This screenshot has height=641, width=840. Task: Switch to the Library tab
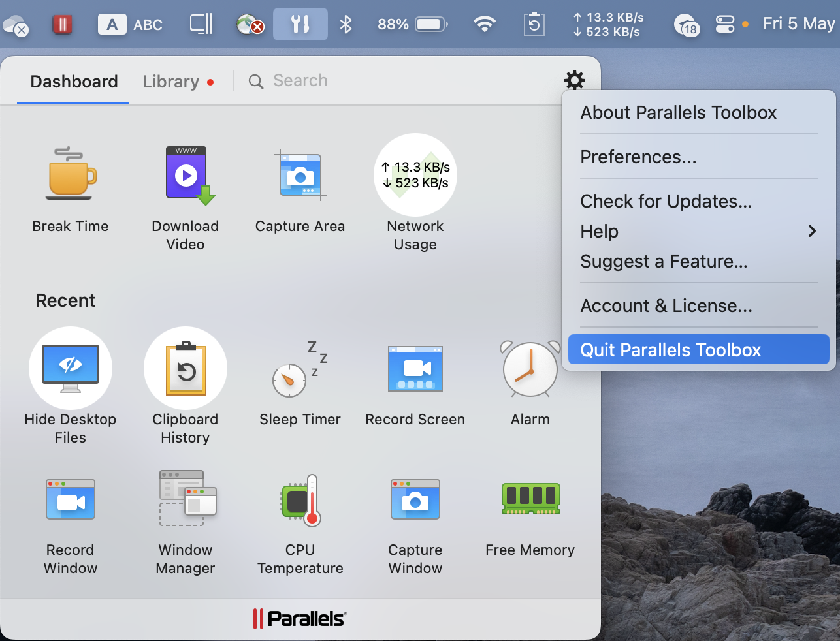click(171, 82)
